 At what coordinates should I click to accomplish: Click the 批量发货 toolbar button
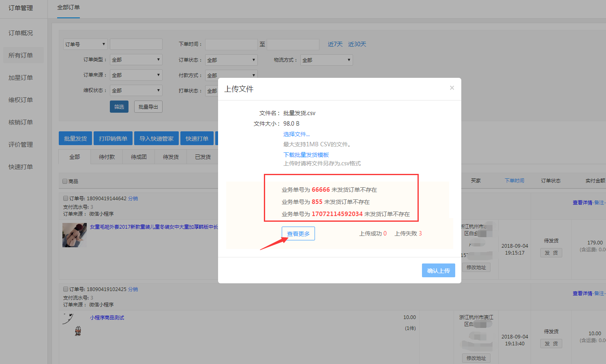coord(75,139)
